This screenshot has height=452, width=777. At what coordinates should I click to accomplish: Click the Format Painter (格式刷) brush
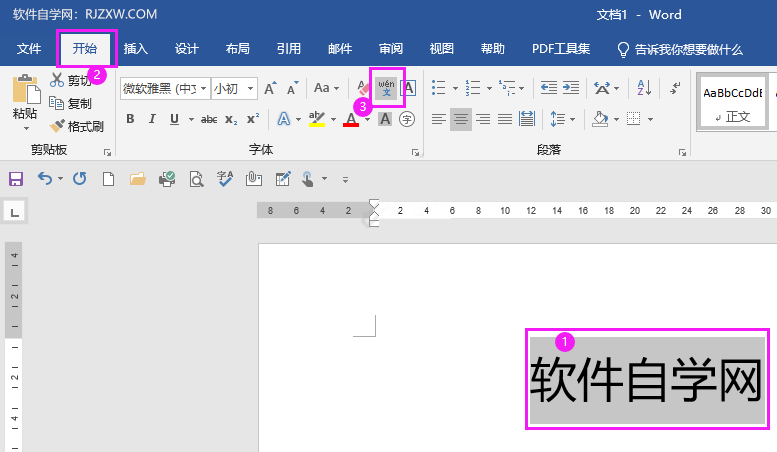[76, 126]
